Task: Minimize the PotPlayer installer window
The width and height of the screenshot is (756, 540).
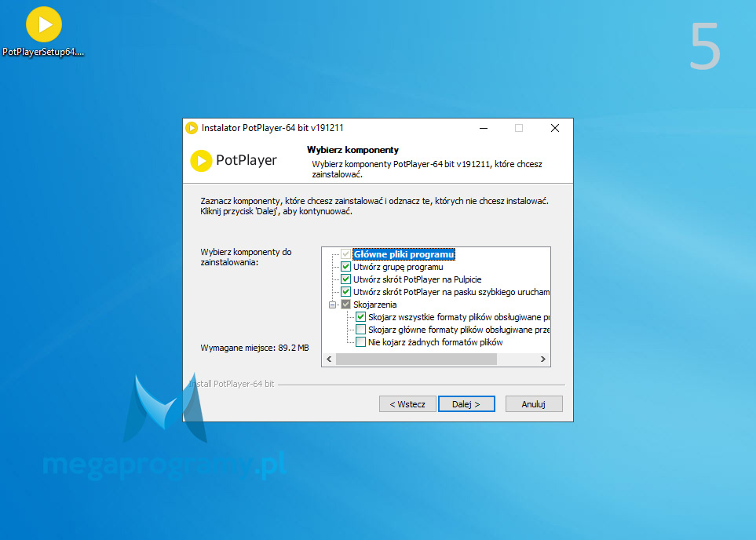Action: [484, 128]
